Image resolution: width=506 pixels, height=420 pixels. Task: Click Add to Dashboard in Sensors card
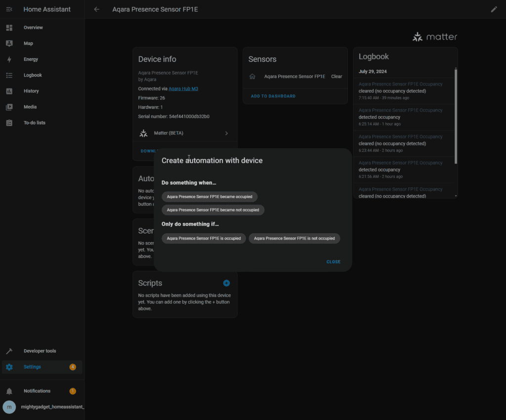coord(273,96)
